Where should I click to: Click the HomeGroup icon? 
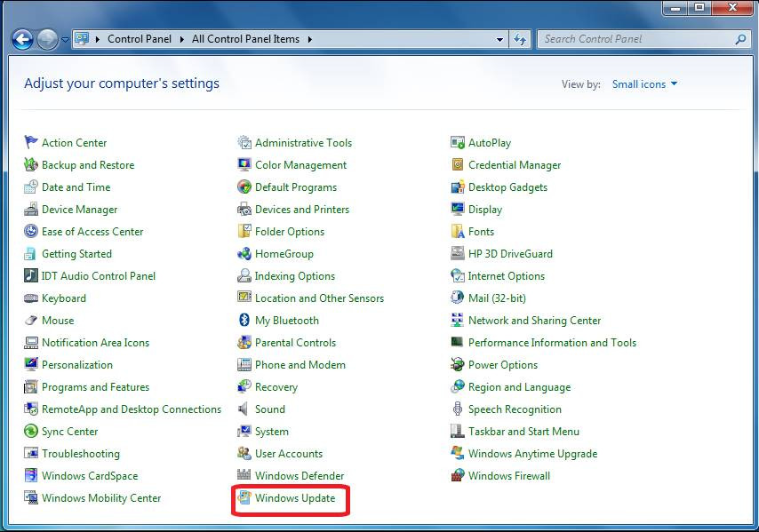click(244, 253)
